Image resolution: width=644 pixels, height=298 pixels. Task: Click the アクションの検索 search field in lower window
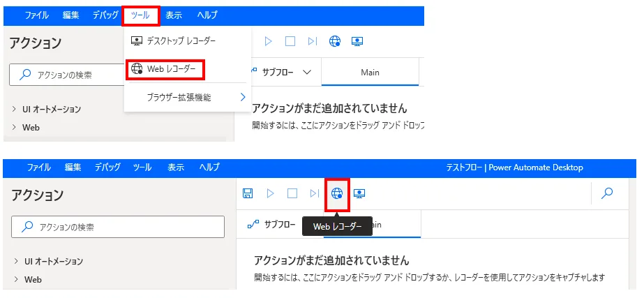coord(119,227)
